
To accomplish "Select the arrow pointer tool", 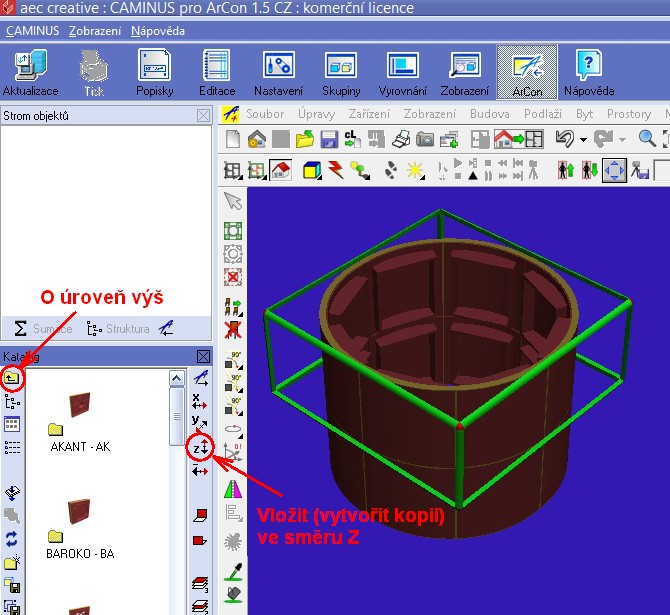I will coord(233,201).
